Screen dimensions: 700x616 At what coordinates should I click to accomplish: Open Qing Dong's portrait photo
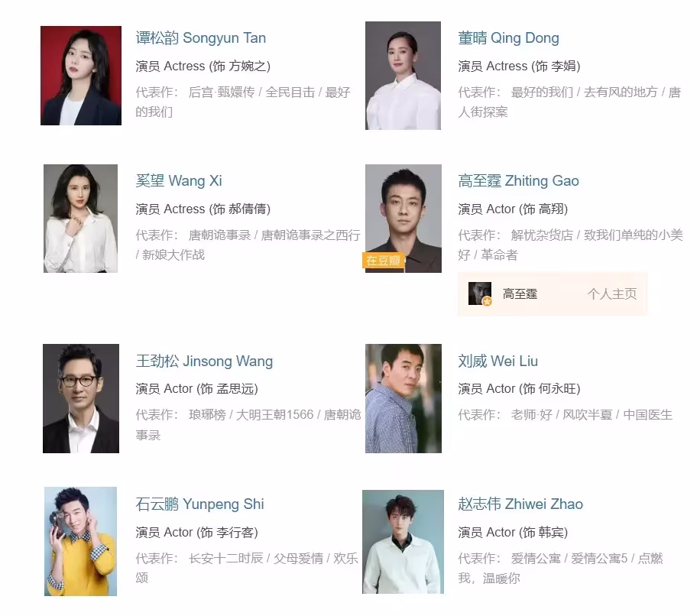coord(403,76)
